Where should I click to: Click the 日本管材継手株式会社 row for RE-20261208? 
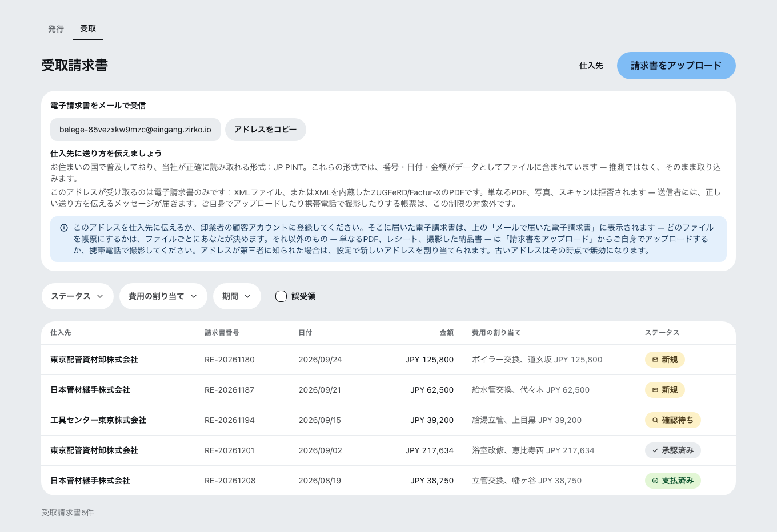click(x=388, y=481)
